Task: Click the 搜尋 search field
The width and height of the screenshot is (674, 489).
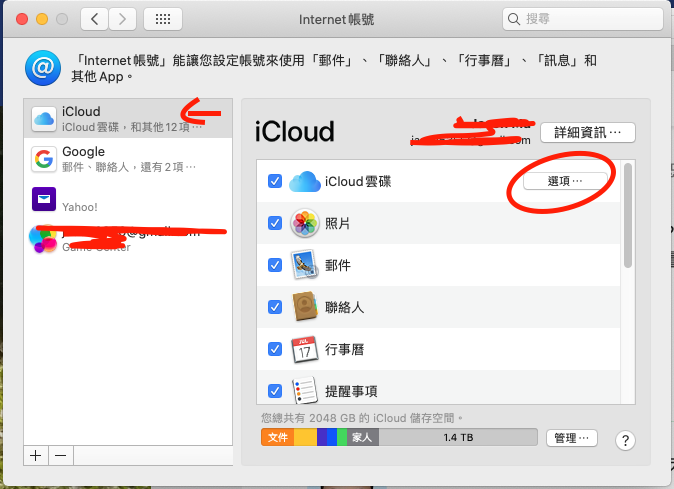Action: pos(583,19)
